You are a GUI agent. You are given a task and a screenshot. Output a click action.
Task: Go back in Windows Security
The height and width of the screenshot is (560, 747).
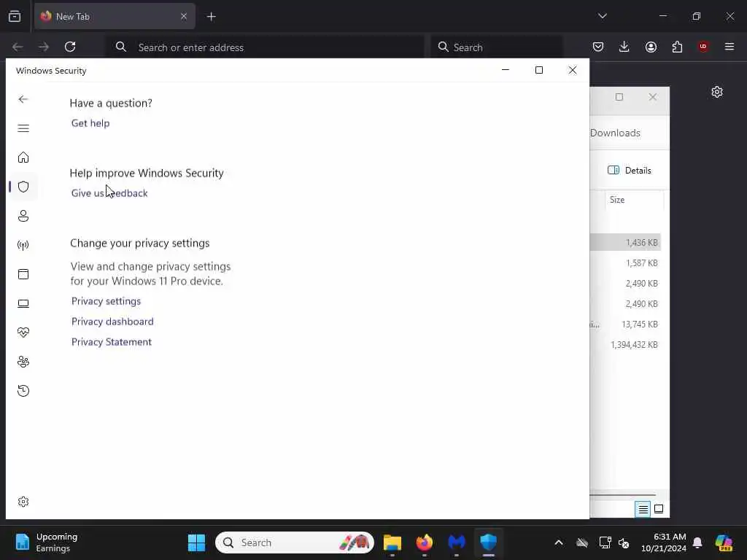point(23,99)
